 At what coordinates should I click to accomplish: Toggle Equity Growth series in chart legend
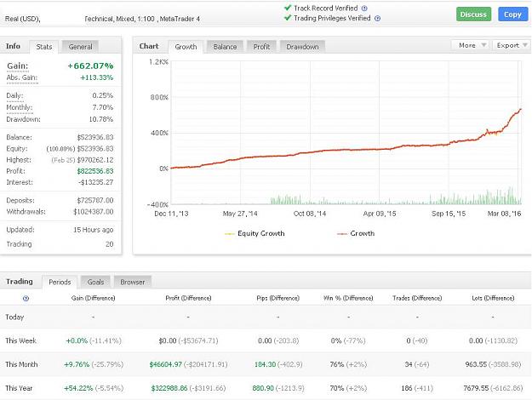coord(255,233)
